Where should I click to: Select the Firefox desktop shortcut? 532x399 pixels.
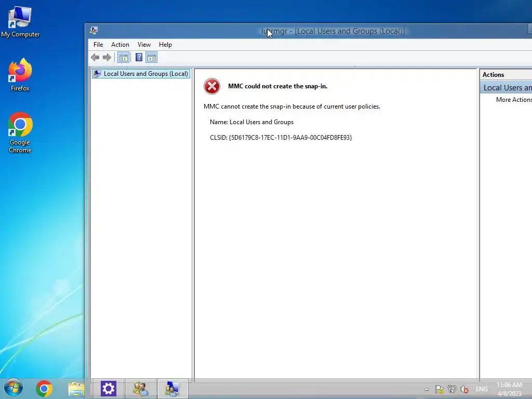[x=20, y=75]
